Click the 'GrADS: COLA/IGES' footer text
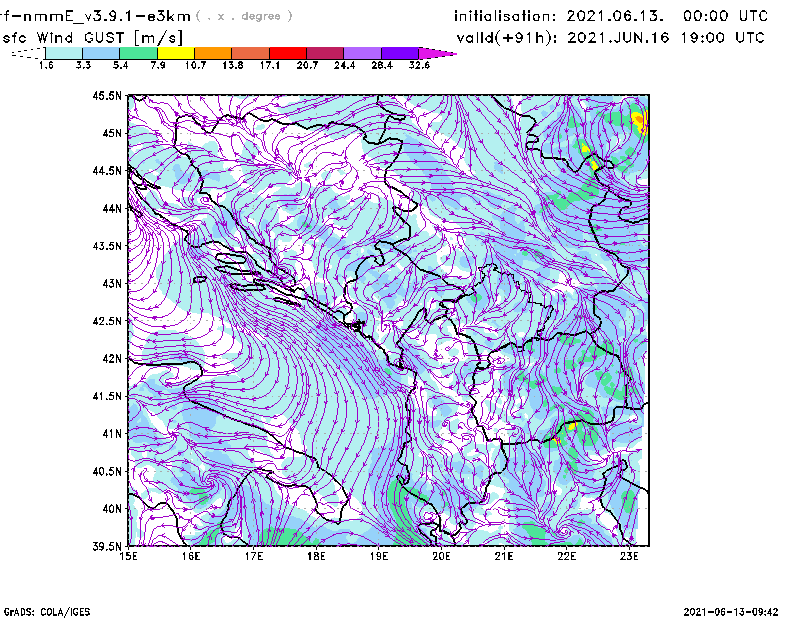 pyautogui.click(x=47, y=612)
